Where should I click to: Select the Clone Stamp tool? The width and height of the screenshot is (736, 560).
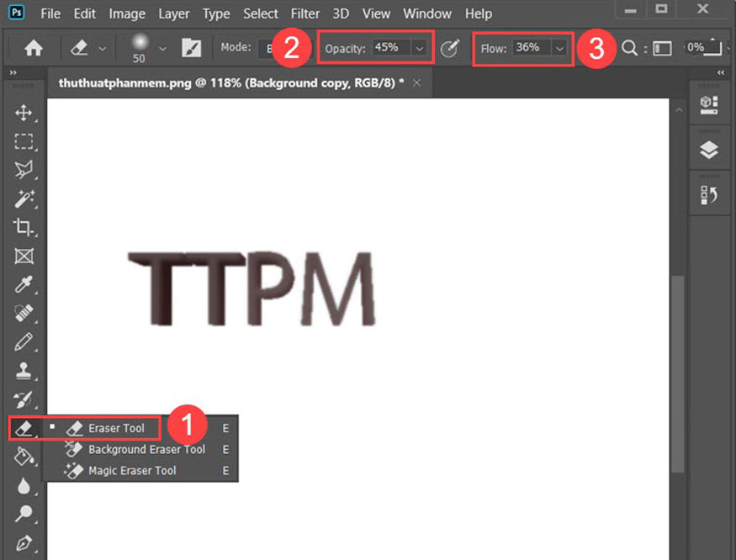click(x=24, y=370)
